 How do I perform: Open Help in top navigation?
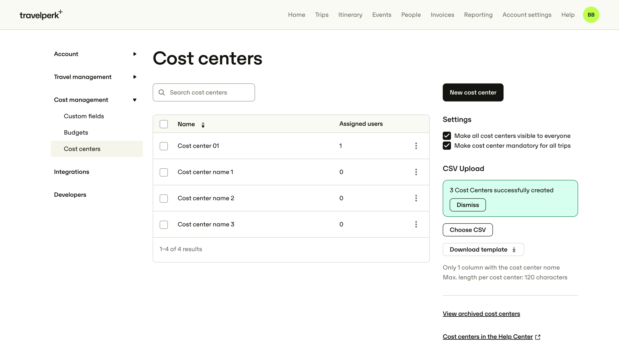(x=568, y=15)
